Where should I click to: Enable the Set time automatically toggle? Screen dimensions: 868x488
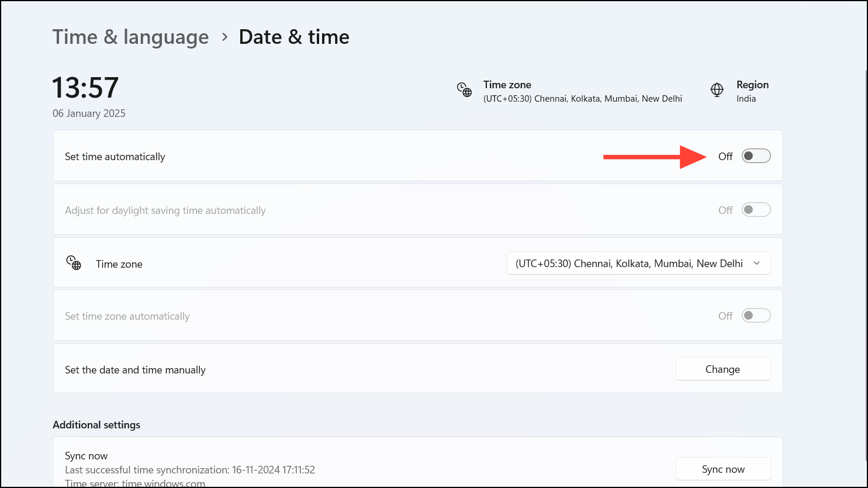pos(755,155)
